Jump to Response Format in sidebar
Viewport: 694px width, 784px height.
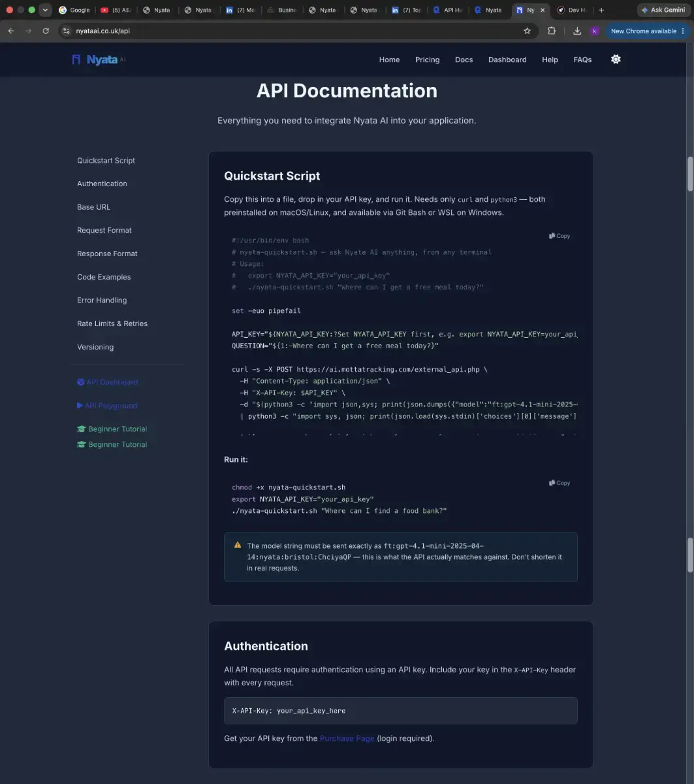[x=107, y=253]
